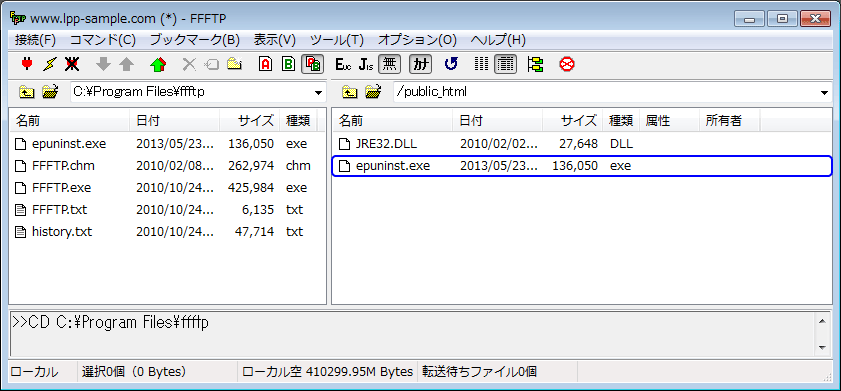Image resolution: width=841 pixels, height=391 pixels.
Task: Toggle the 無 no kanji conversion button
Action: (390, 65)
